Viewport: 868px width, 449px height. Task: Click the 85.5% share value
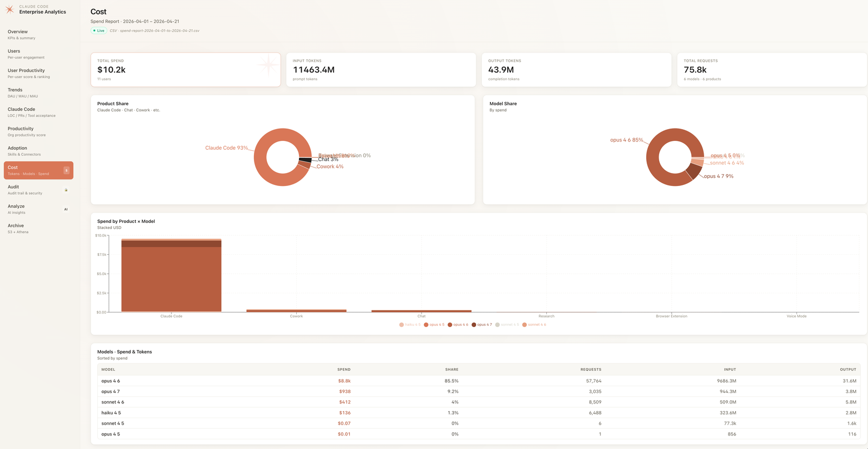point(451,381)
